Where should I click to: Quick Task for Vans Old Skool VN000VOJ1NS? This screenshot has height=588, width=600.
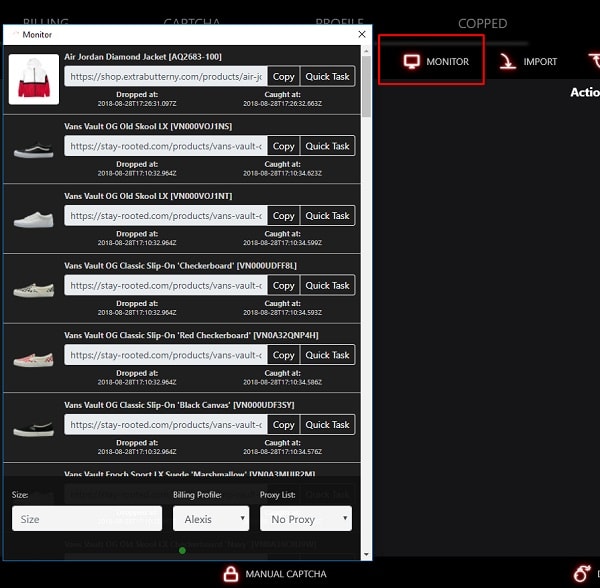(x=328, y=146)
